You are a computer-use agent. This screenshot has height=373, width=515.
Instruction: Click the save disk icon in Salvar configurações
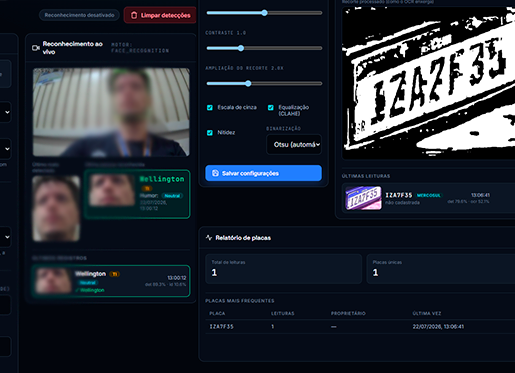pyautogui.click(x=215, y=173)
